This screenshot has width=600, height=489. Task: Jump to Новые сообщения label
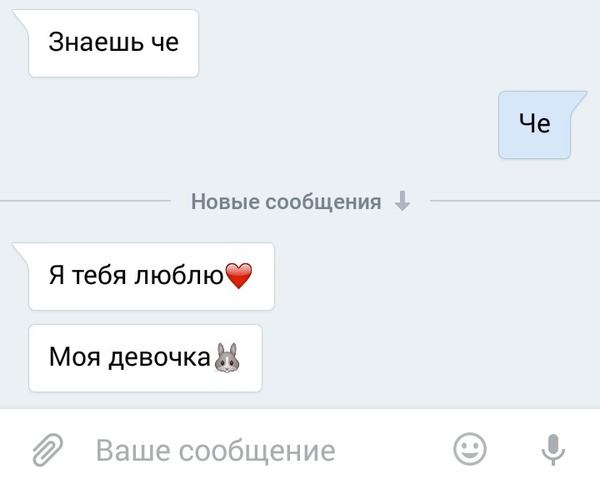click(x=286, y=202)
